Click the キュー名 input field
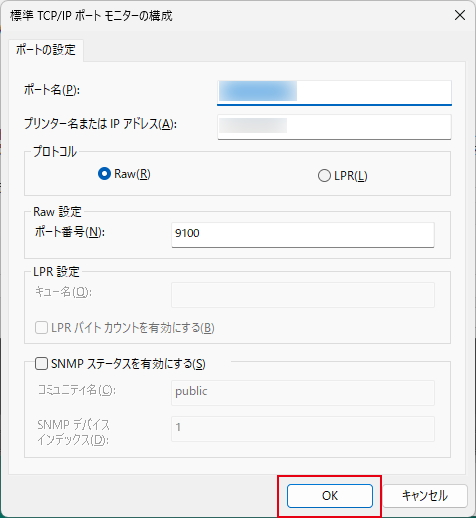Screen dimensions: 476x518 [x=303, y=295]
